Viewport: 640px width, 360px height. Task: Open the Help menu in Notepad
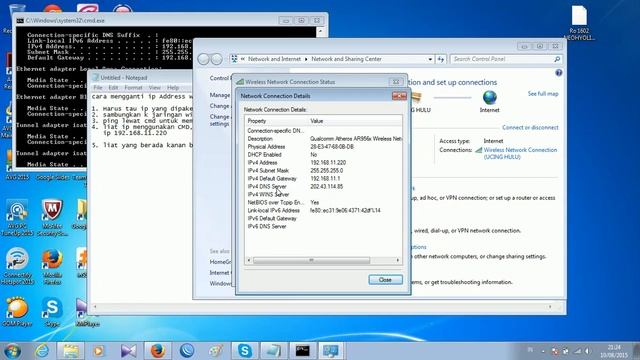pyautogui.click(x=173, y=88)
